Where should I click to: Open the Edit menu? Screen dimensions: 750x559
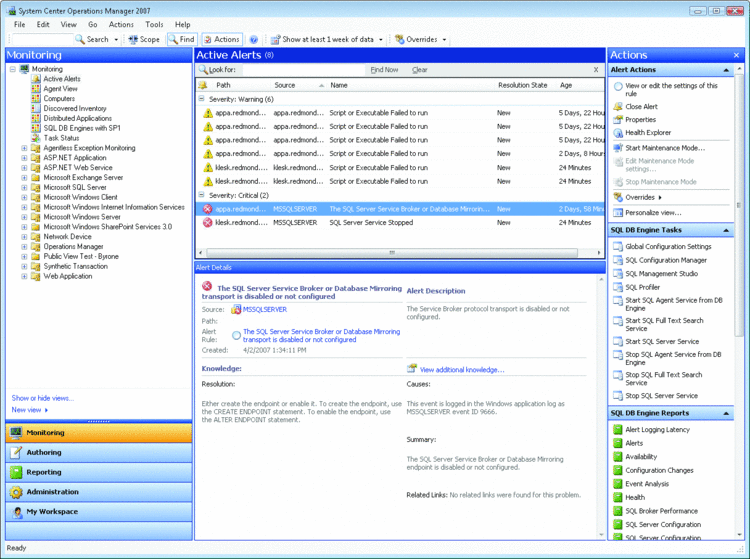(43, 24)
